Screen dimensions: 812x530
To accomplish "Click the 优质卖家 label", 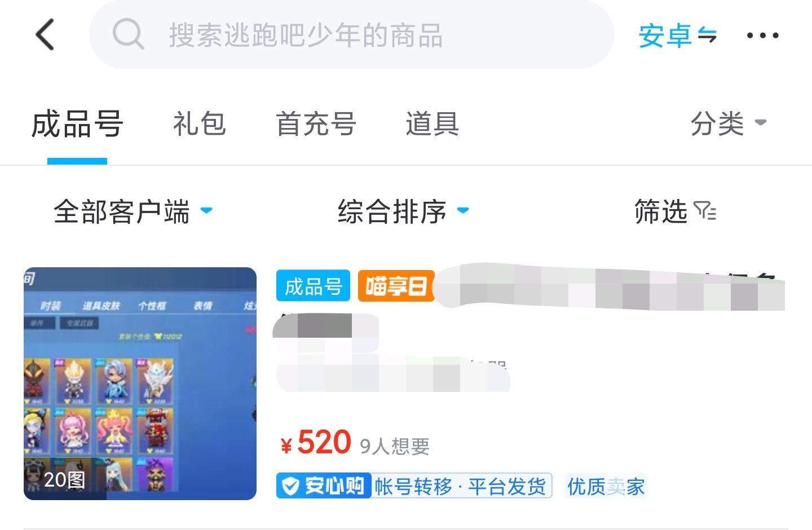I will 606,486.
